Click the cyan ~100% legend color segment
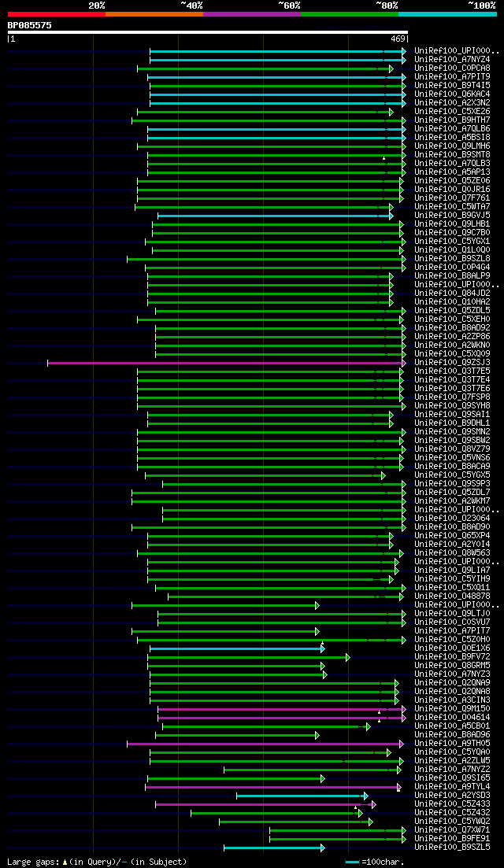504x868 pixels. point(447,14)
